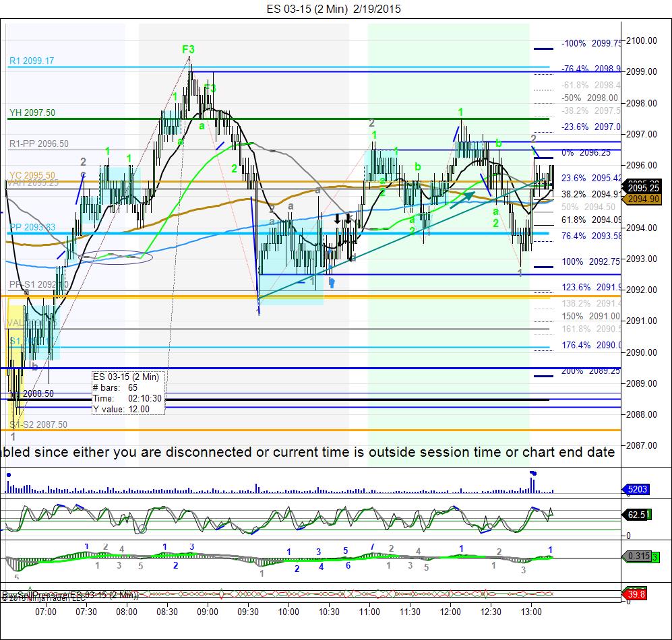Click the 2088.50 level label
The image size is (672, 640).
pos(38,393)
